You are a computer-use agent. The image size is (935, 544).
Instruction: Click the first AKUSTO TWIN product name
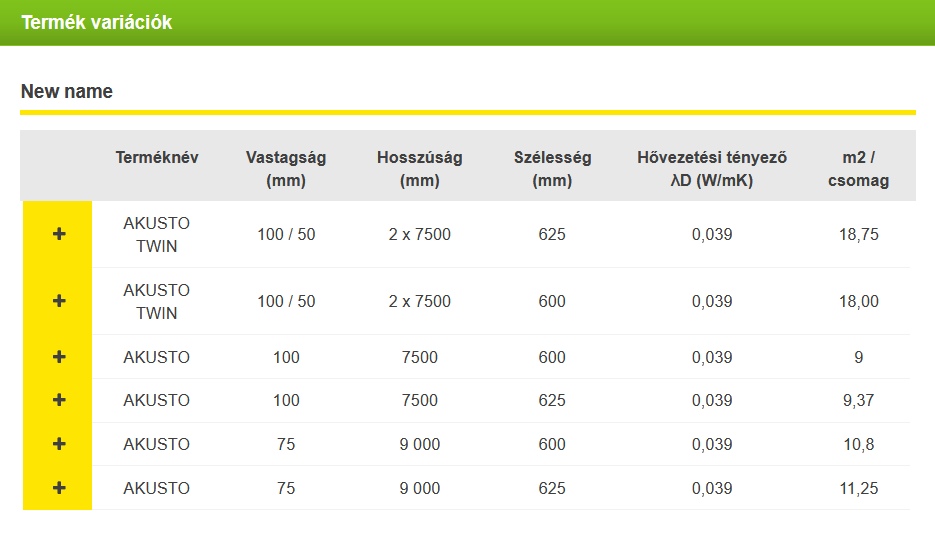[156, 234]
